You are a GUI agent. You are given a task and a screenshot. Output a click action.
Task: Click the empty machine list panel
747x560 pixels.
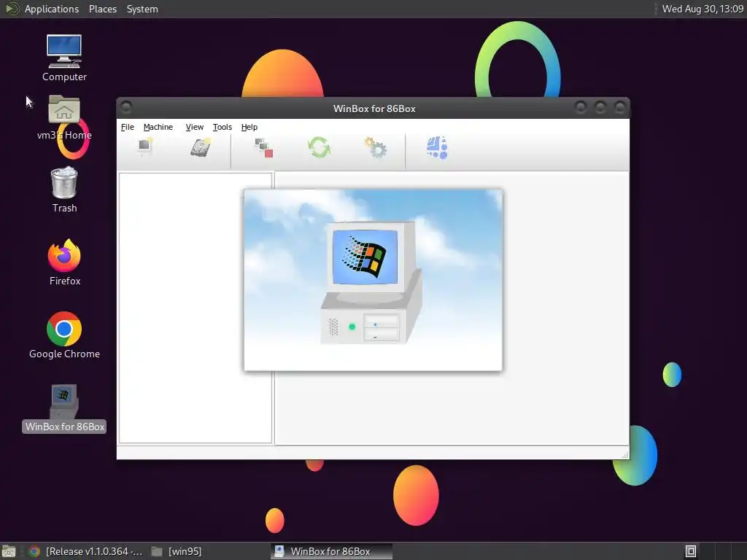(x=196, y=308)
